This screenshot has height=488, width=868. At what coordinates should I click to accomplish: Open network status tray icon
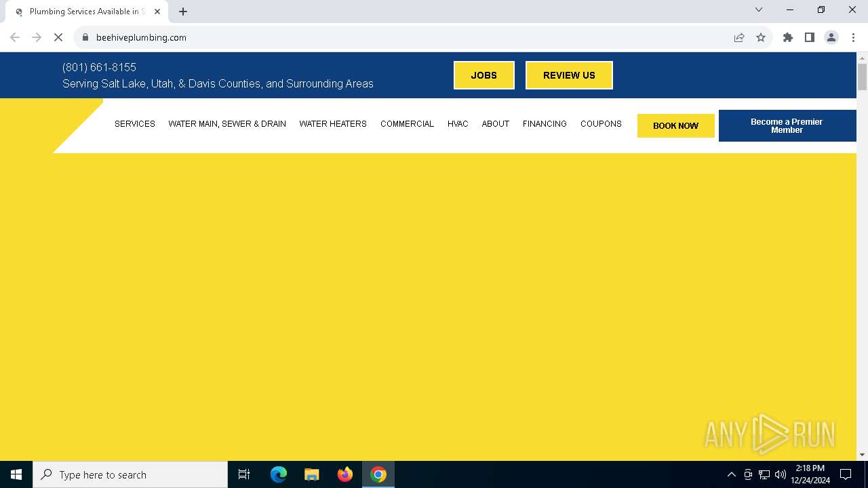764,474
